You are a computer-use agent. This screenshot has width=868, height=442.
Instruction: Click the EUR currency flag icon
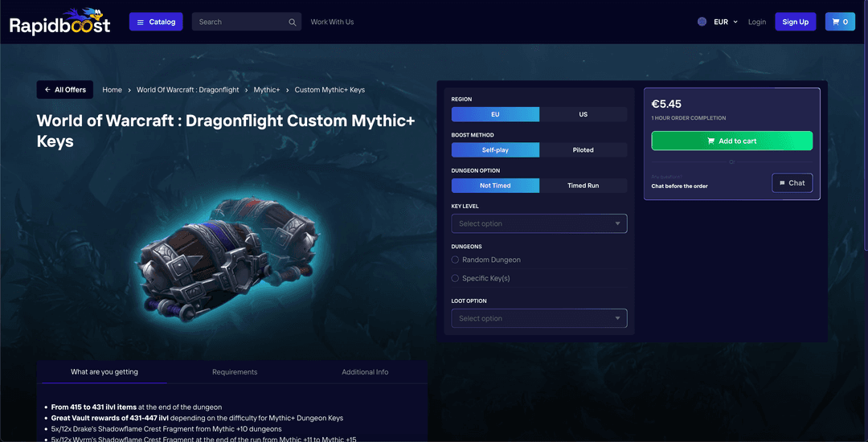click(702, 22)
